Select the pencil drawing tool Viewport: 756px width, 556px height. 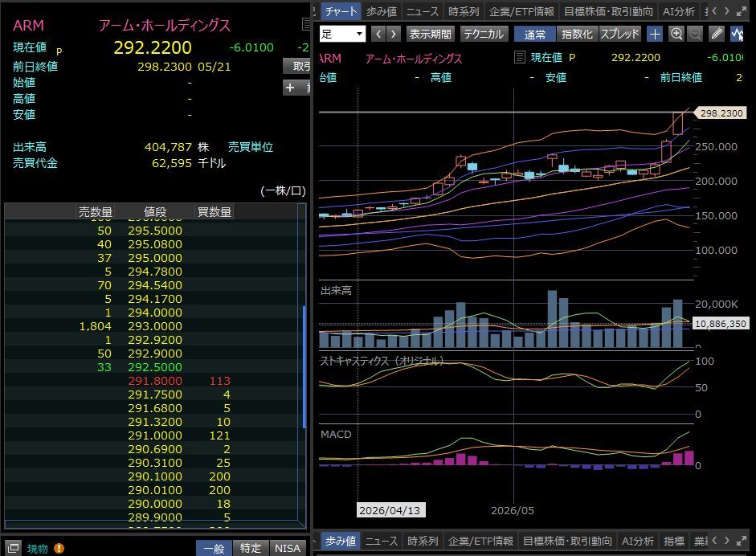(x=717, y=34)
